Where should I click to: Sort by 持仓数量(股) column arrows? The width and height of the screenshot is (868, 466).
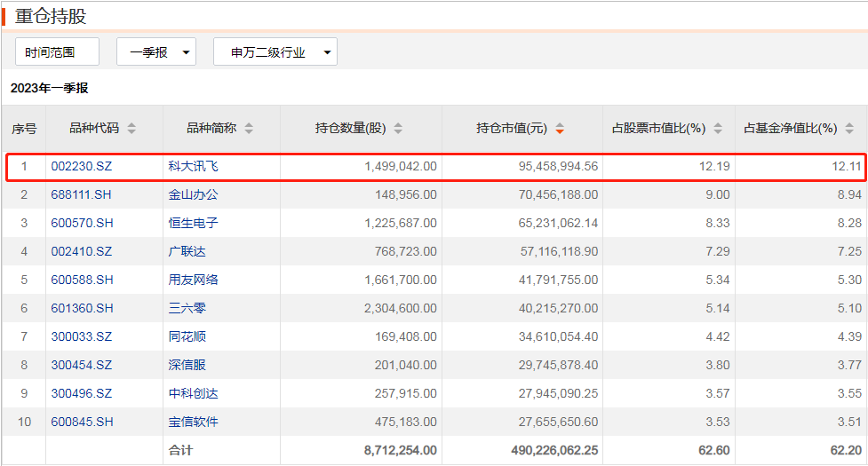coord(398,128)
